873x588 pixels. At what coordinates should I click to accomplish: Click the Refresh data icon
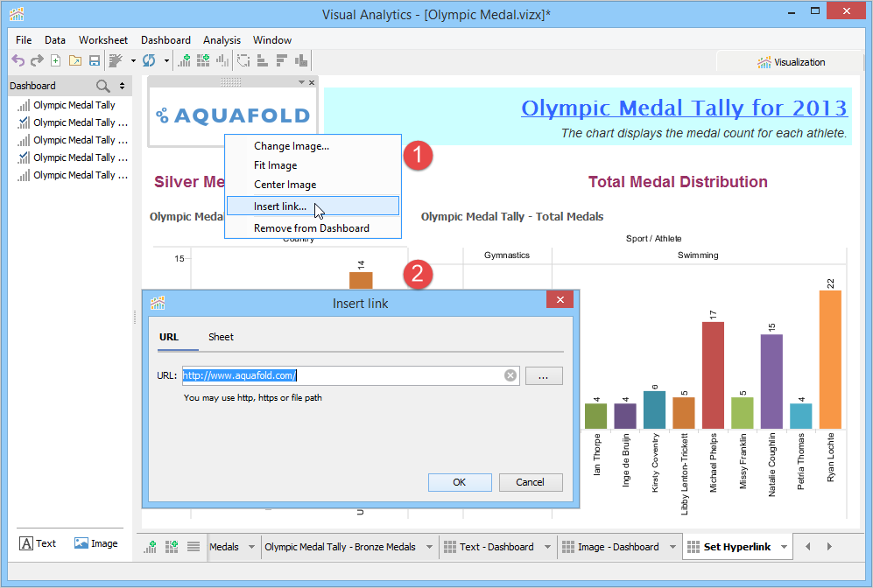(x=149, y=60)
